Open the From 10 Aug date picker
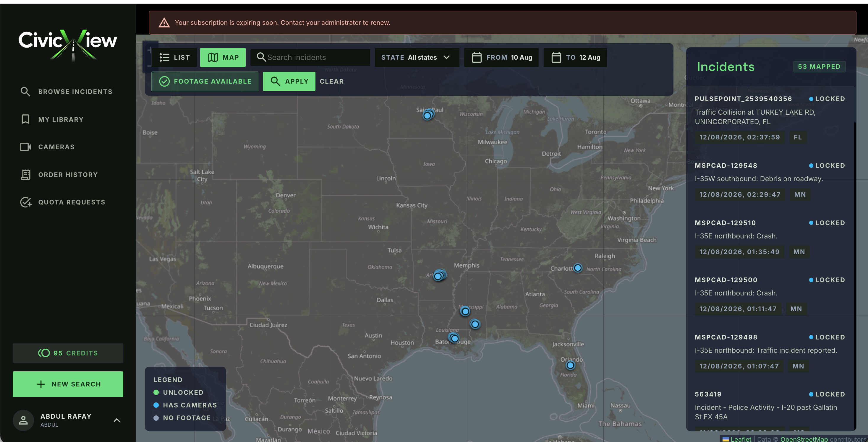 coord(501,58)
